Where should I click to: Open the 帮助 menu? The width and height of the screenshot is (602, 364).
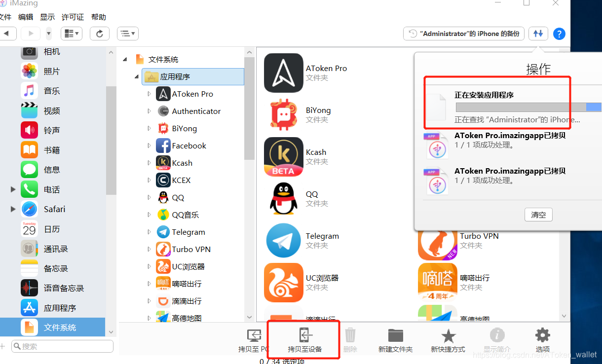(x=99, y=17)
